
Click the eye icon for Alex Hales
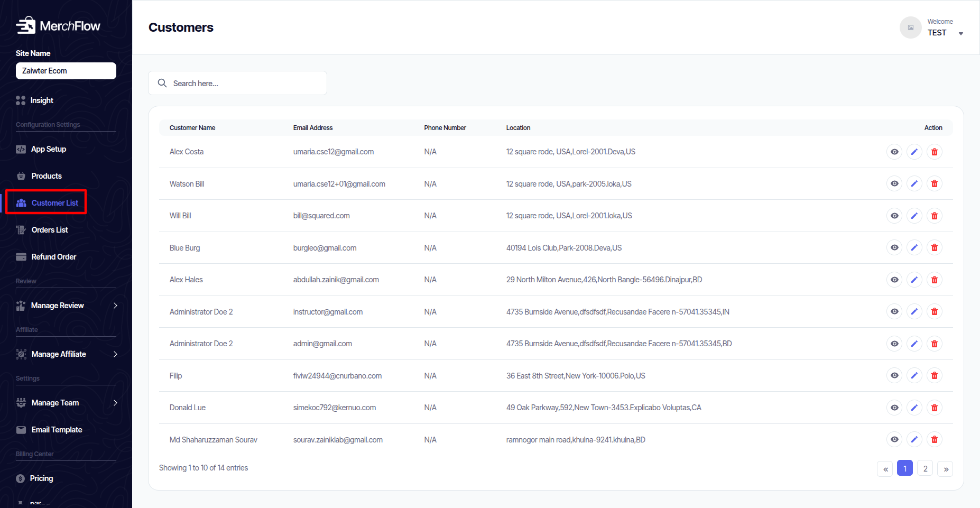894,280
